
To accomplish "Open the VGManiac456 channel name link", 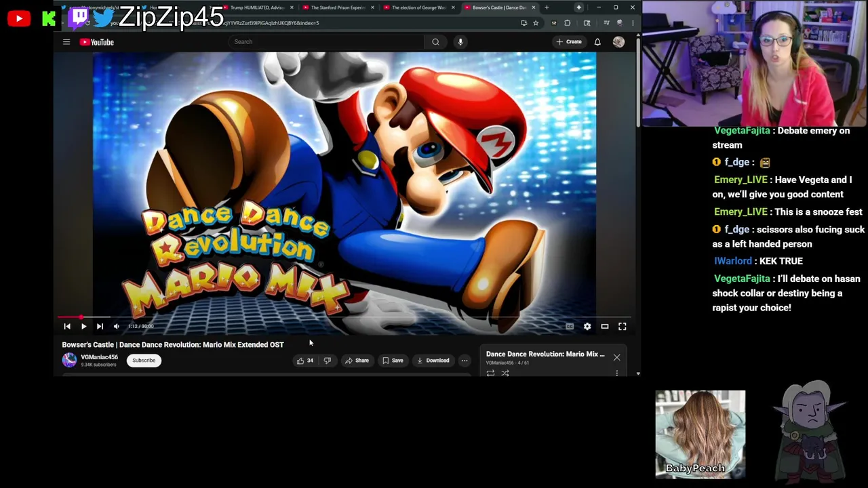I will (100, 357).
